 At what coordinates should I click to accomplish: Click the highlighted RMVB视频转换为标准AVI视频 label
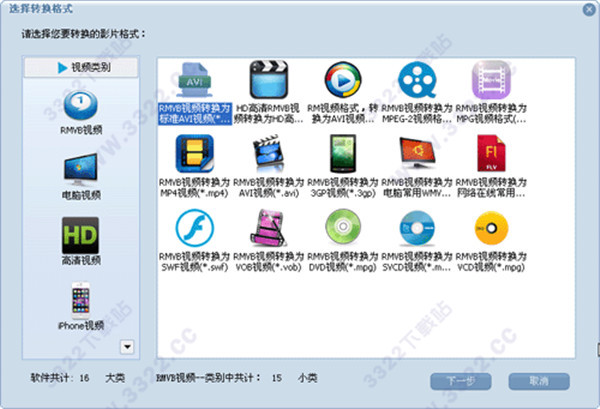pyautogui.click(x=195, y=113)
